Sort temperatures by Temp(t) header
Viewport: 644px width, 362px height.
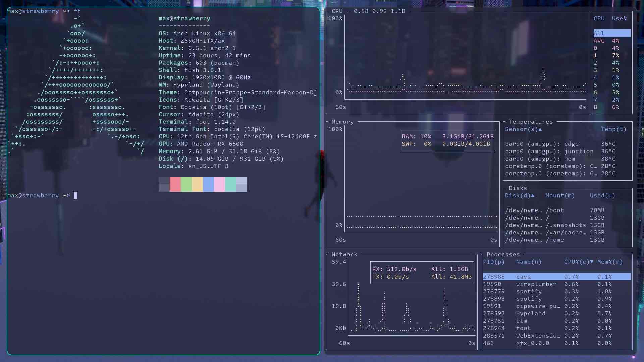point(613,129)
